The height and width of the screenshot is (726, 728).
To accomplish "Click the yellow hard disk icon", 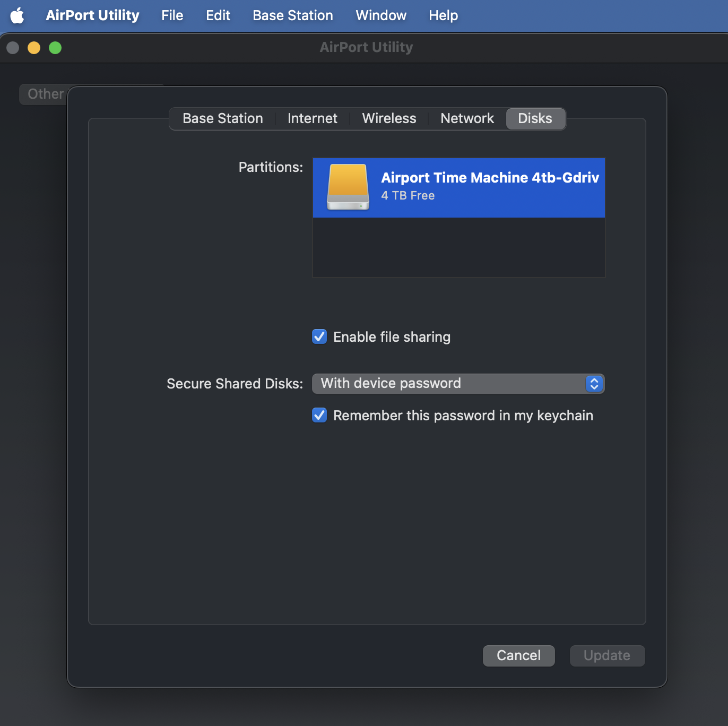I will [x=348, y=187].
